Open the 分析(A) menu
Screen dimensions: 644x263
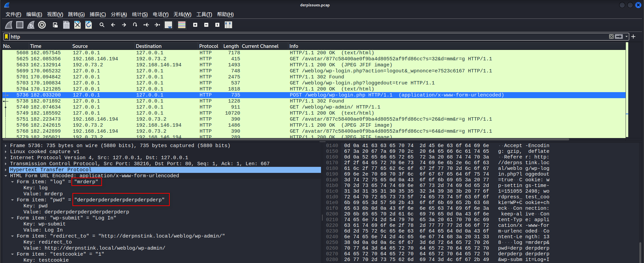coord(119,14)
